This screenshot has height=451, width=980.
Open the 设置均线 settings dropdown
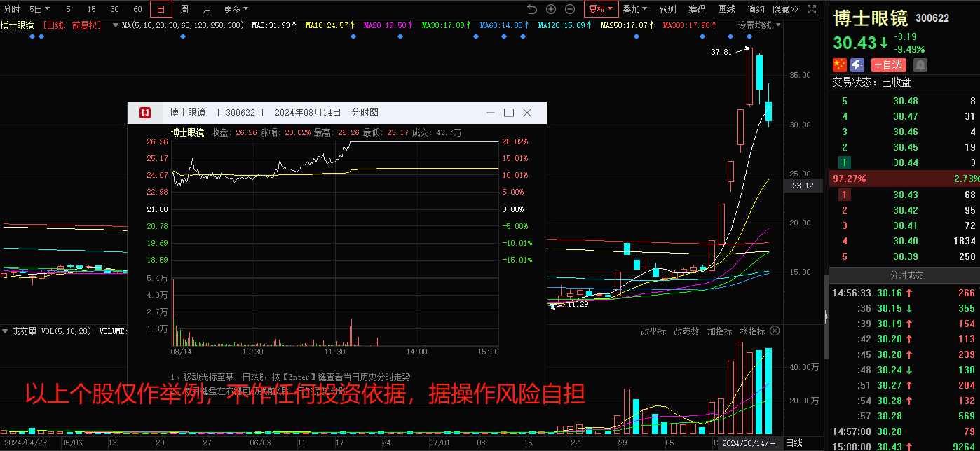pos(758,25)
